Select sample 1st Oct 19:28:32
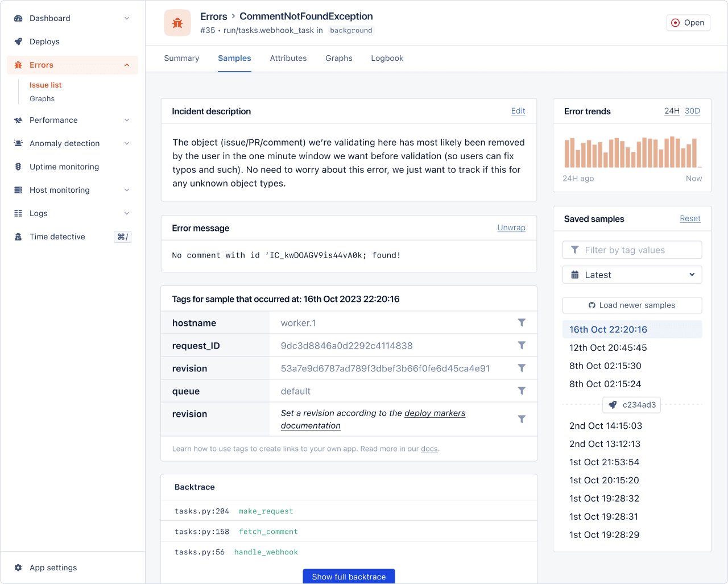 pyautogui.click(x=604, y=498)
